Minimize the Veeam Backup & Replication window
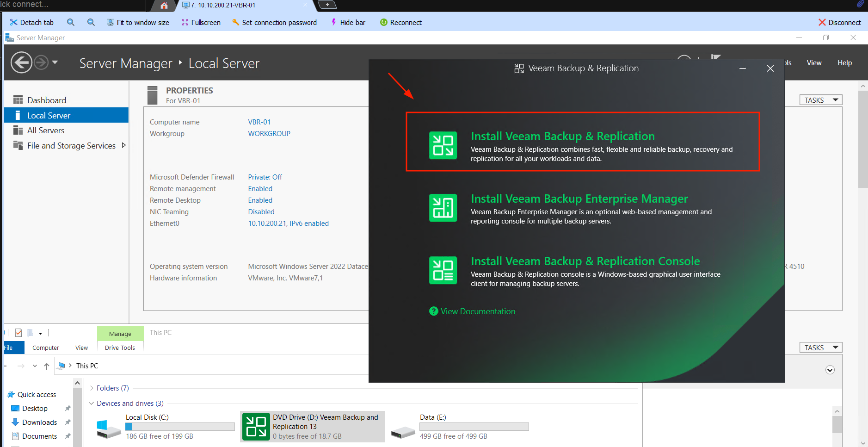The height and width of the screenshot is (447, 868). [743, 68]
